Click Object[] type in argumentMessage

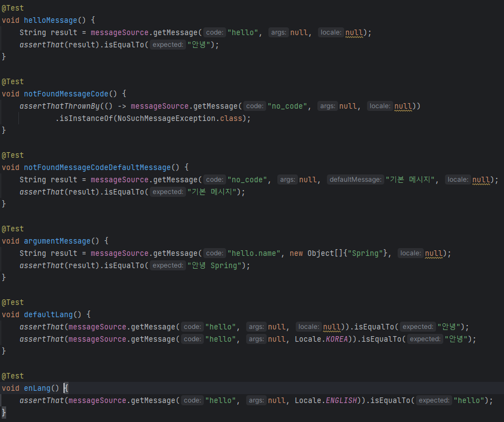pos(325,254)
